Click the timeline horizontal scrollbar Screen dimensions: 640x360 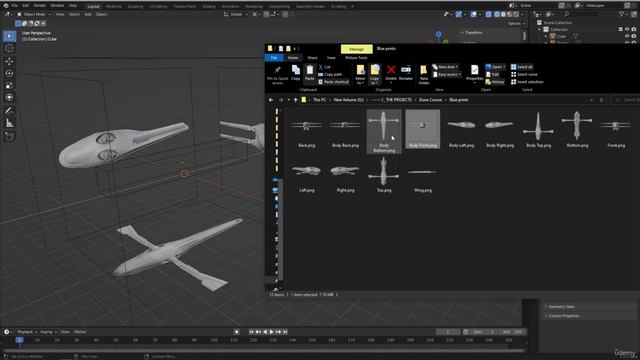coord(263,350)
